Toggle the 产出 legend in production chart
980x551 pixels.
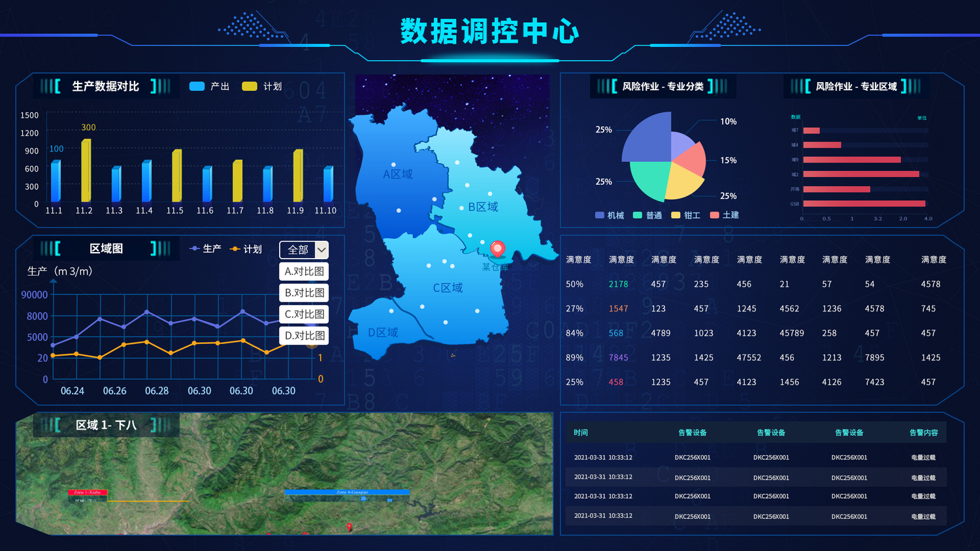click(209, 86)
